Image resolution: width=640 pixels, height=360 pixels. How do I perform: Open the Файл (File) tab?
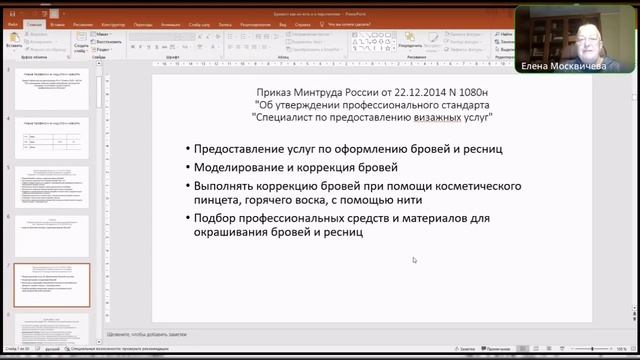click(13, 25)
